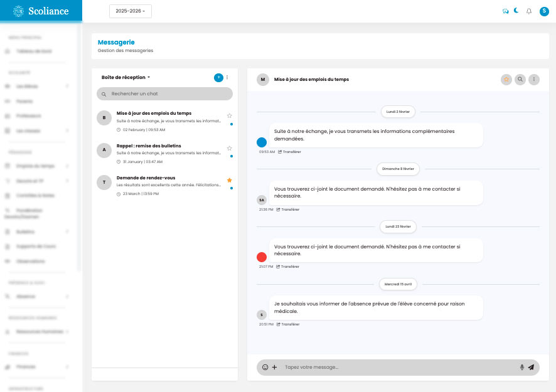Click the M avatar in the conversation header
The image size is (556, 392).
[263, 80]
